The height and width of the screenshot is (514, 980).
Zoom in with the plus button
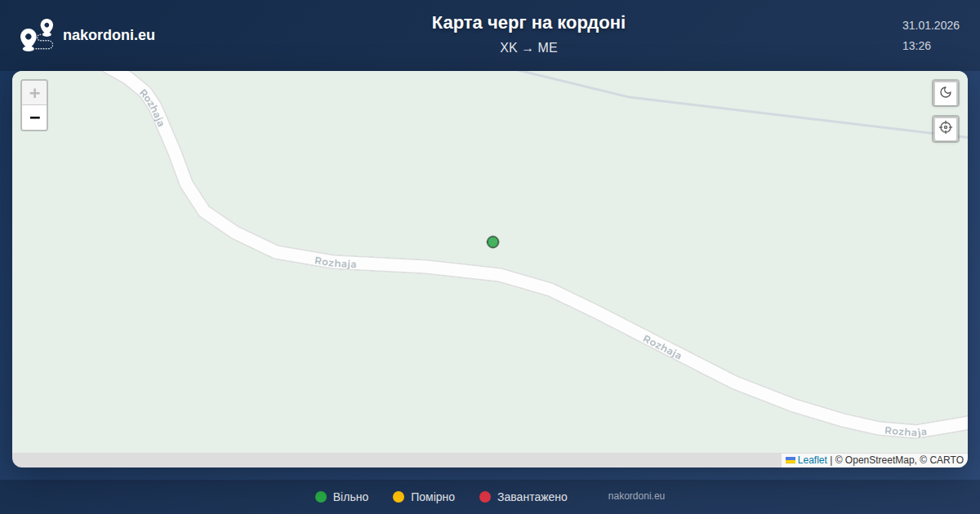34,93
